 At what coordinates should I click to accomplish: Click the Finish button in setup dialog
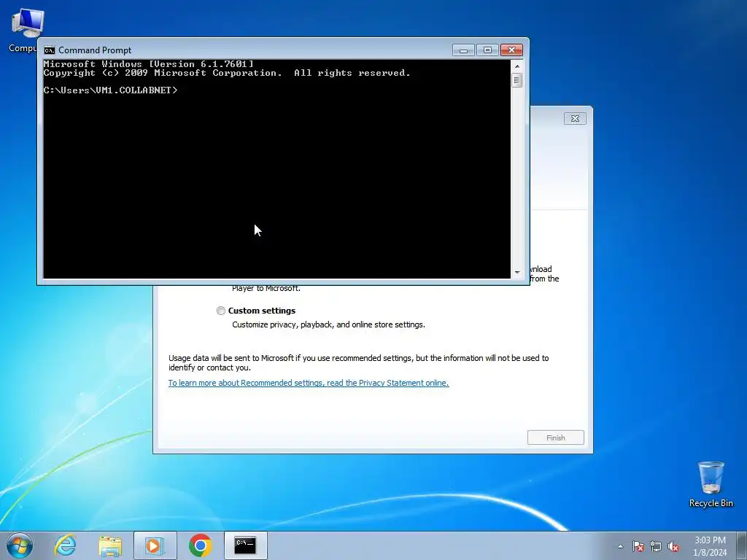(x=555, y=437)
